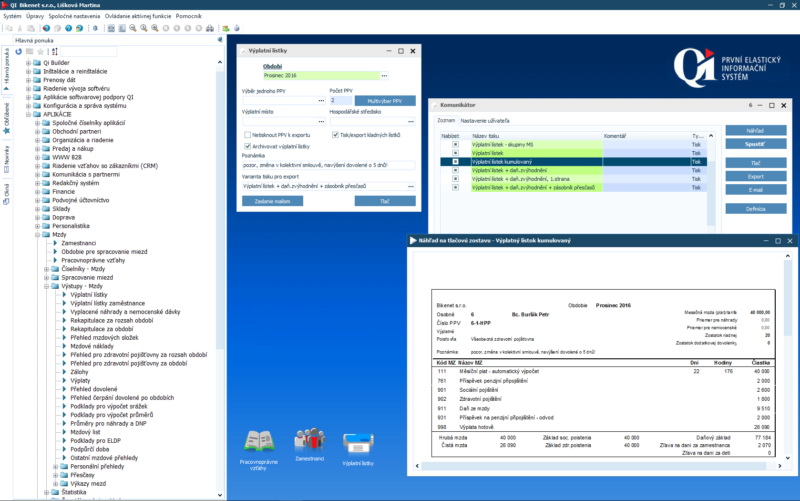Expand the Personální přehledy folder
Screen dimensions: 800x501
pos(56,467)
